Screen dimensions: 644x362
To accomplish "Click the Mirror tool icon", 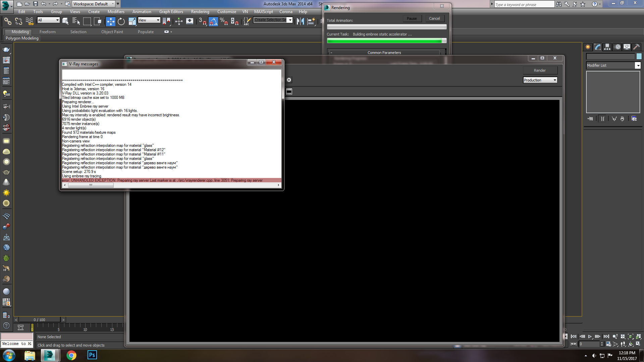I will pos(300,21).
